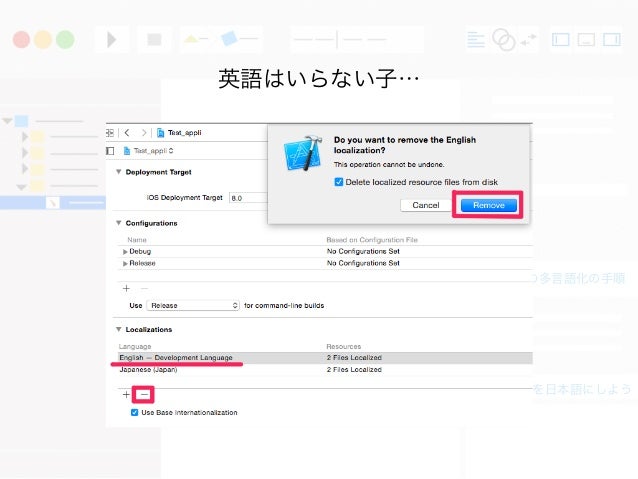Expand the Release configuration row
The height and width of the screenshot is (479, 638).
pos(125,264)
